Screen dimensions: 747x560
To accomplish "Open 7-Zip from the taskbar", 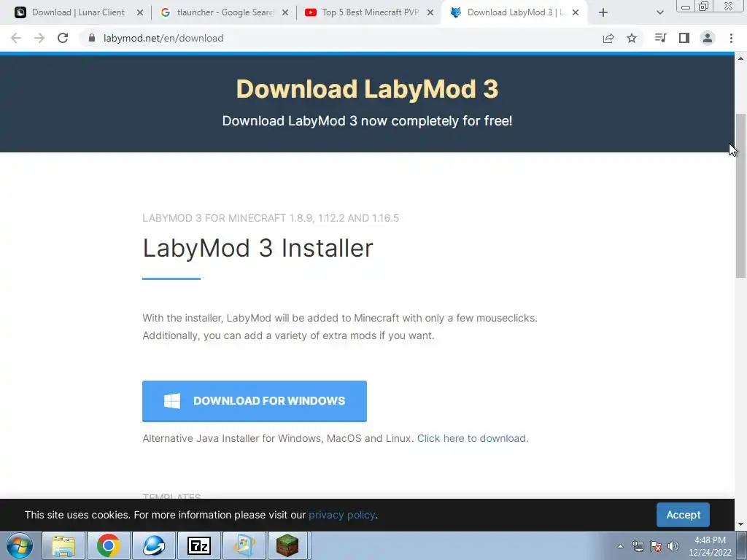I will [198, 545].
